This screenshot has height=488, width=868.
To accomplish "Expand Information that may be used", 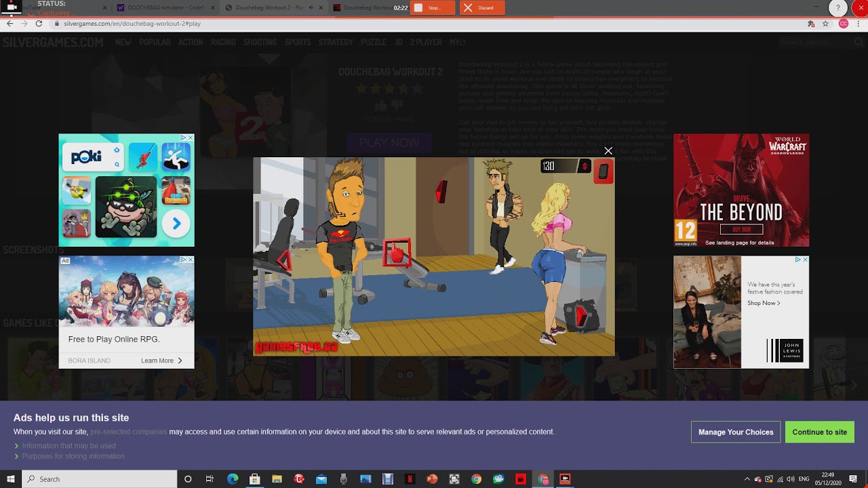I will [68, 446].
